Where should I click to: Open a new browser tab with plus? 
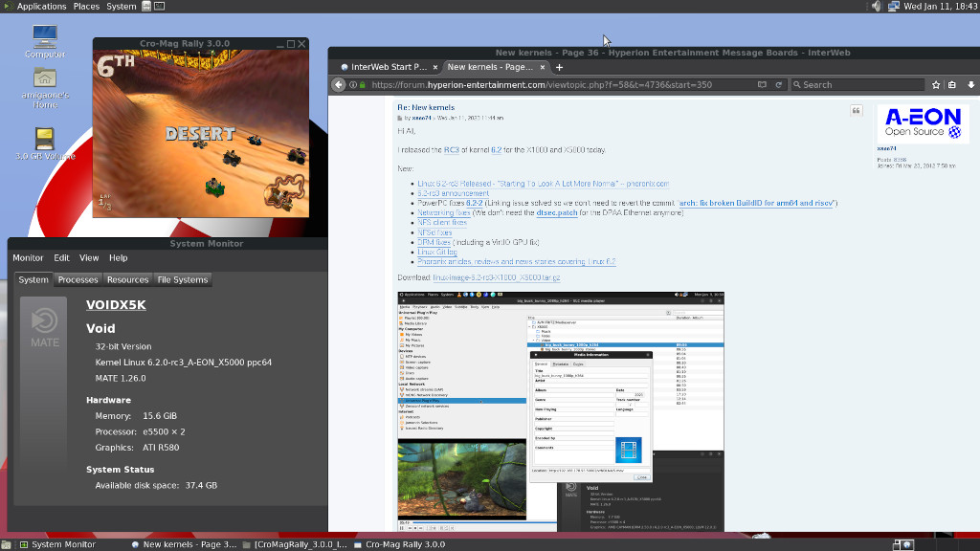(559, 67)
